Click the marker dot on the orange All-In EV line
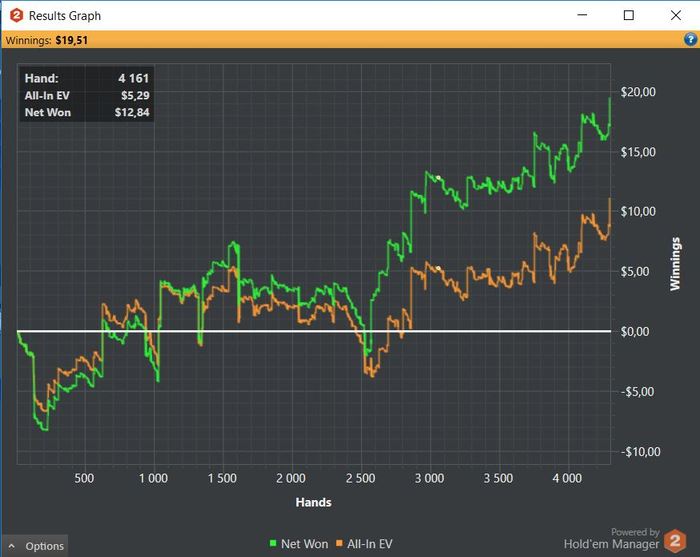Screen dimensions: 700x557 point(438,268)
